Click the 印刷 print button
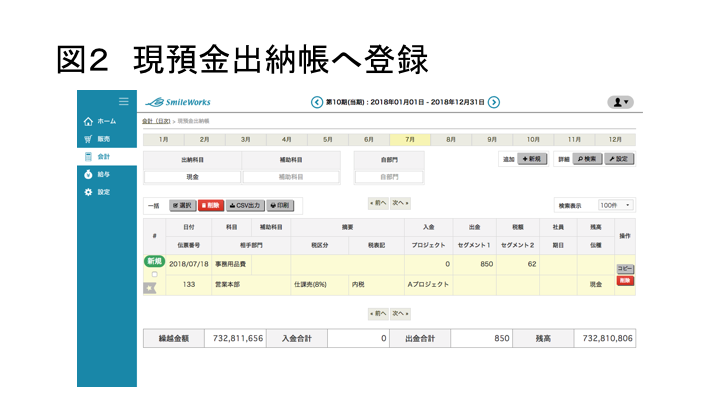Image resolution: width=720 pixels, height=405 pixels. point(281,206)
